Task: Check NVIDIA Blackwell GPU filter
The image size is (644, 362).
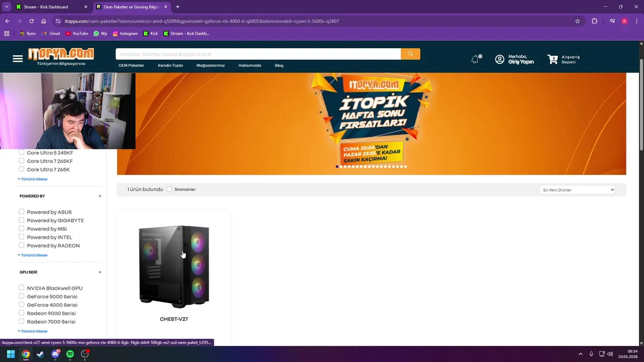Action: click(x=22, y=288)
